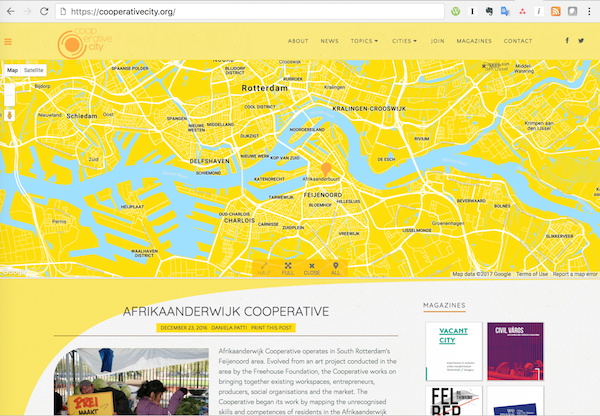Open the Facebook icon in header
The height and width of the screenshot is (416, 600).
[567, 41]
